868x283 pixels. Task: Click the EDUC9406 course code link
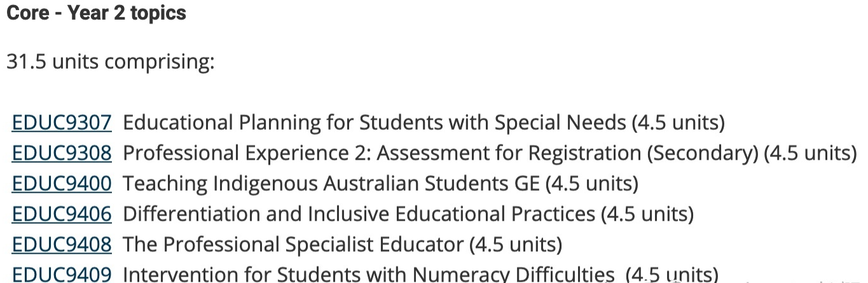[62, 214]
